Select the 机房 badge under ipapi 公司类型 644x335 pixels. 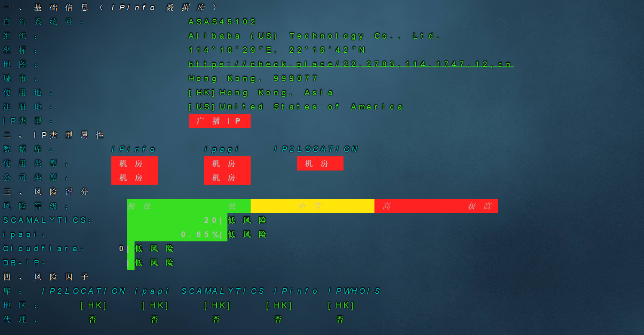[x=227, y=178]
